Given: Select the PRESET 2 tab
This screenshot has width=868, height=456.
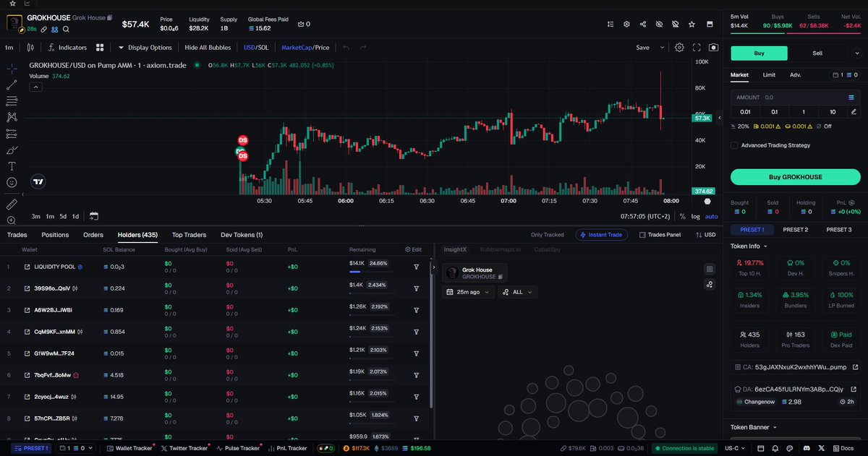Looking at the screenshot, I should [796, 229].
